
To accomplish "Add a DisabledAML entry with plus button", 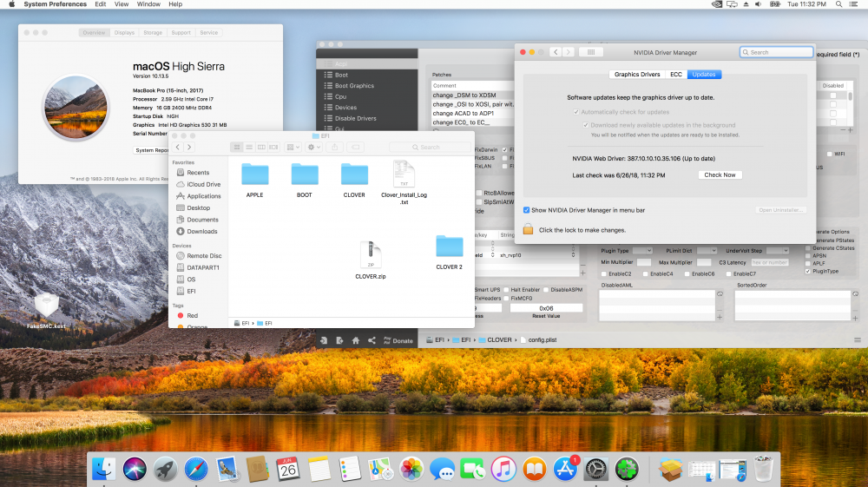I will (720, 317).
